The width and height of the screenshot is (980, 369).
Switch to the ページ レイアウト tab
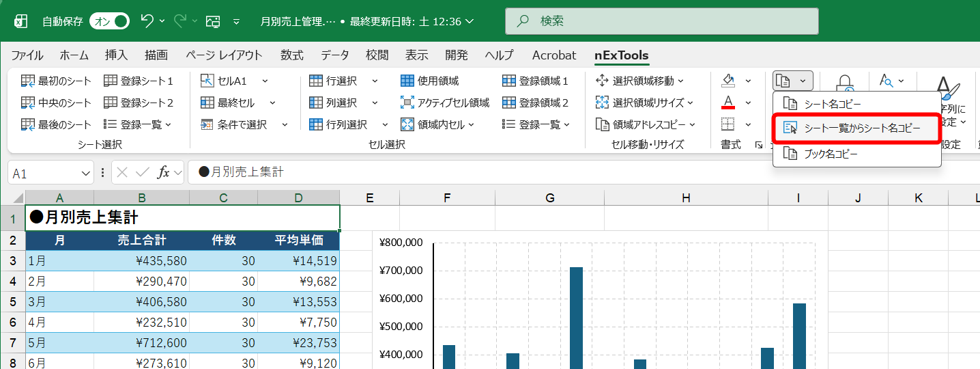tap(224, 55)
